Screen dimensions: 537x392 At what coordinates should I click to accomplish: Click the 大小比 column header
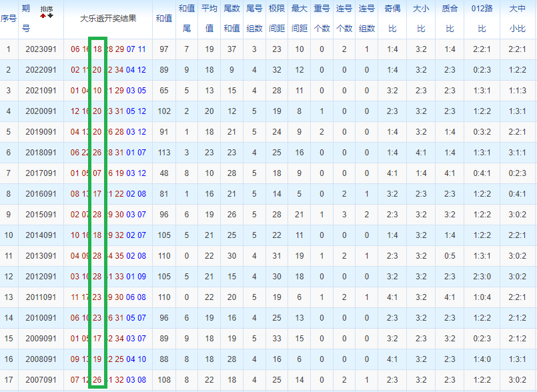click(421, 19)
